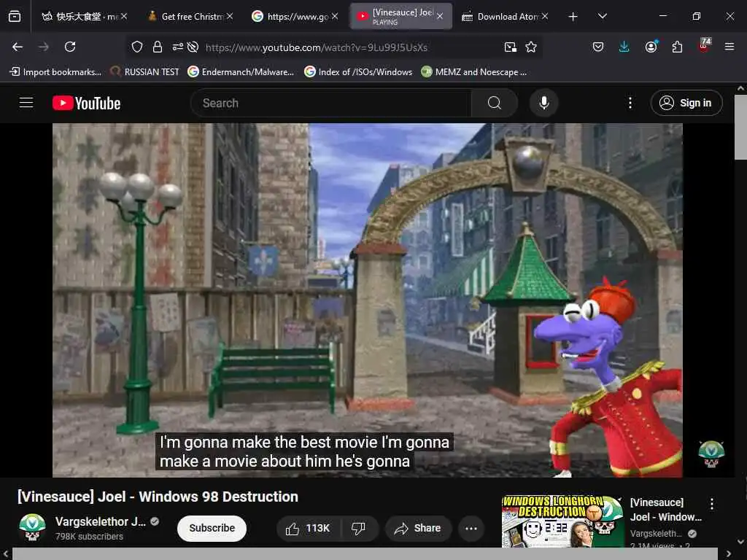747x560 pixels.
Task: Go back to the previous page
Action: pyautogui.click(x=18, y=47)
